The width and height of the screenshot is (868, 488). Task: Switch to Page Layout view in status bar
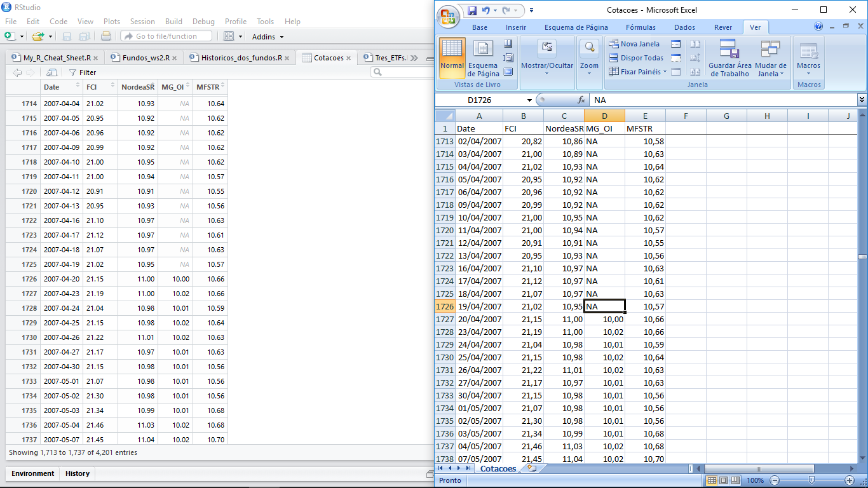(722, 480)
